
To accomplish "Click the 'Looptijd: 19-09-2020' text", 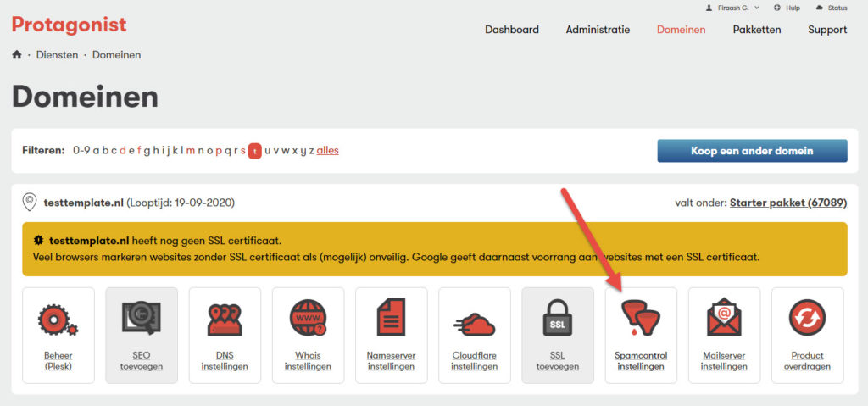I will (181, 203).
